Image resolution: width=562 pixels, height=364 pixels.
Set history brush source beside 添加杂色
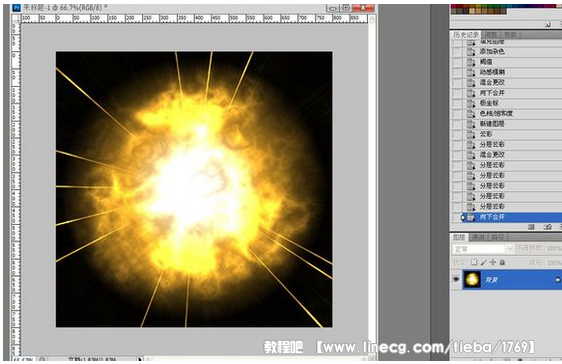pyautogui.click(x=457, y=52)
